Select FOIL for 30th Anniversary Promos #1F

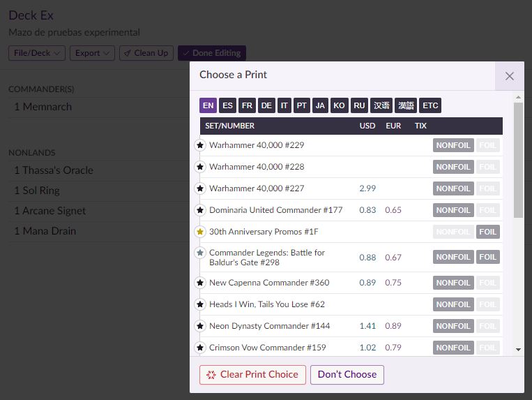pos(488,232)
